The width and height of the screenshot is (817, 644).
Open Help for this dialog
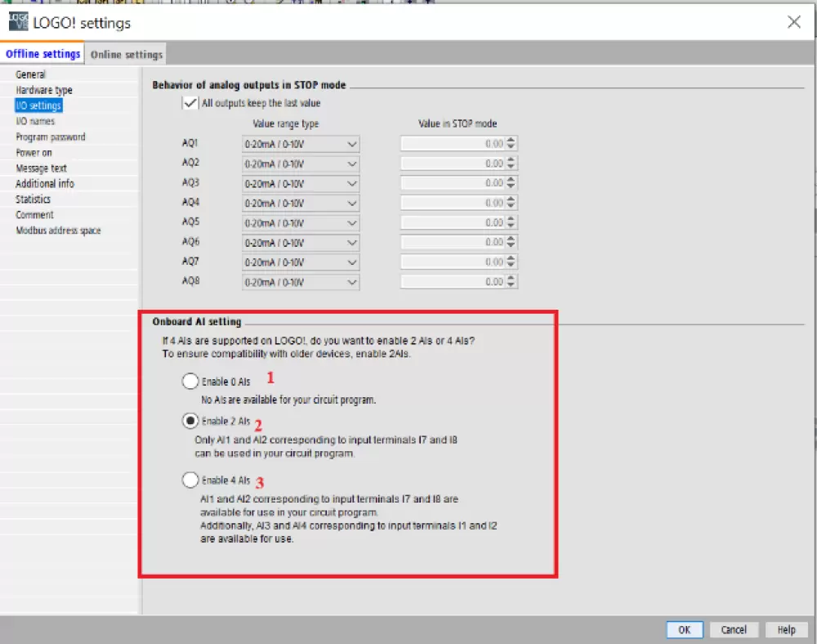(786, 629)
